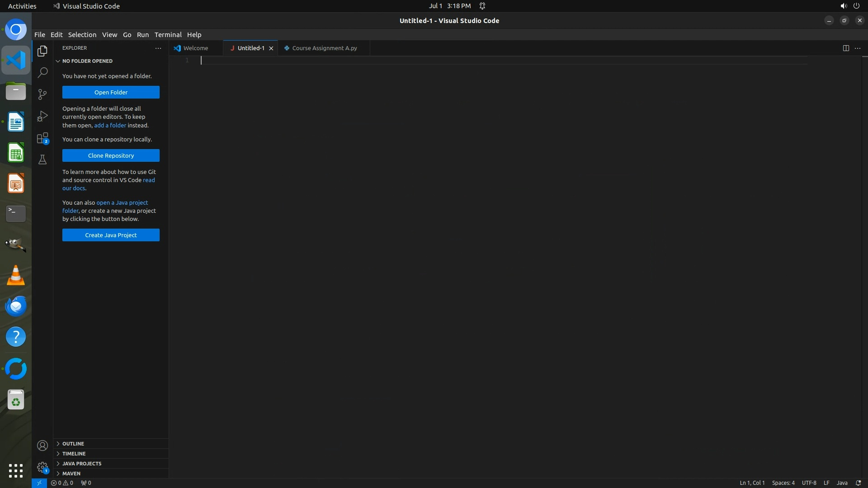Expand the Outline section

tap(73, 444)
